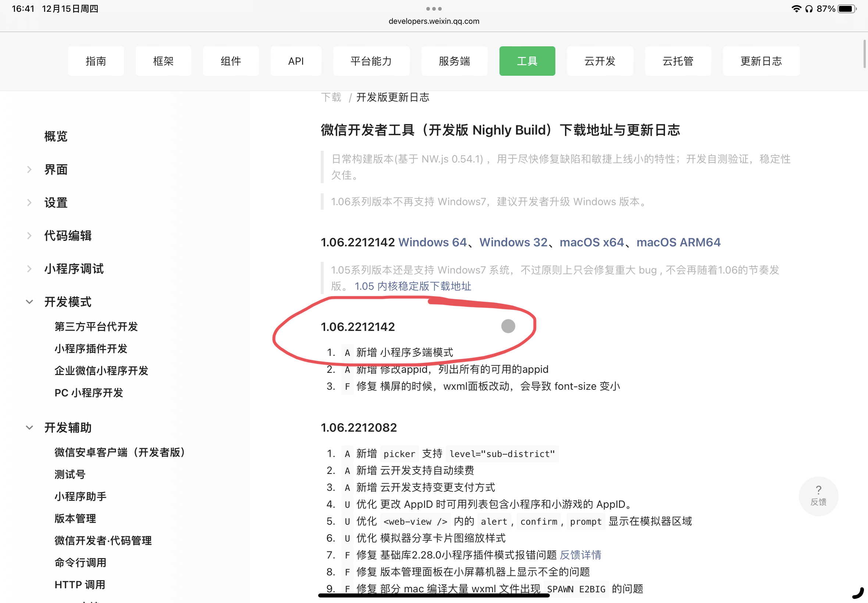Screen dimensions: 868x603
Task: Collapse the 开发辅助 sidebar section
Action: [x=29, y=428]
